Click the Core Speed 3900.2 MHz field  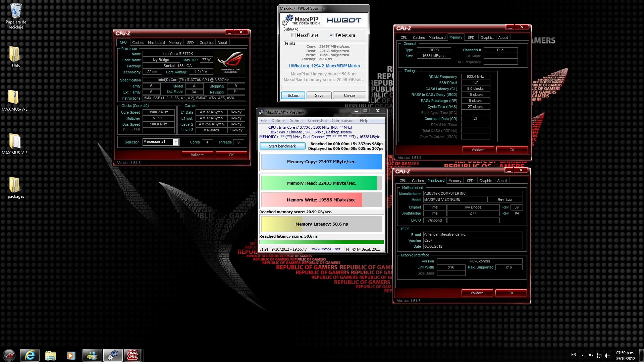pos(158,112)
